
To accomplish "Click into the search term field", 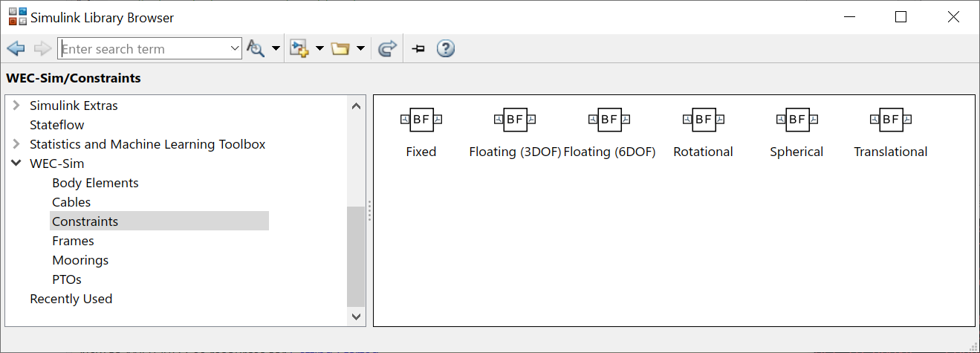I will 142,49.
